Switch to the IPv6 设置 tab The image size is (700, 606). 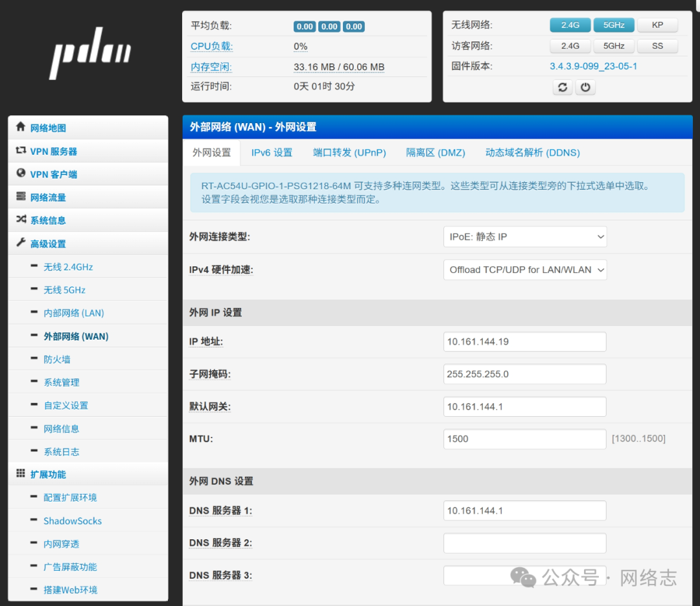[x=272, y=153]
